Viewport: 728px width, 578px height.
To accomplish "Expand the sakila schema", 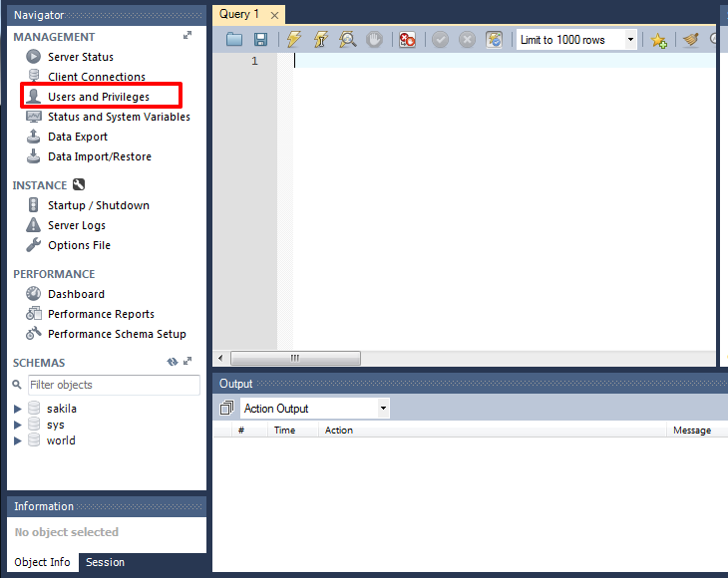I will (17, 409).
